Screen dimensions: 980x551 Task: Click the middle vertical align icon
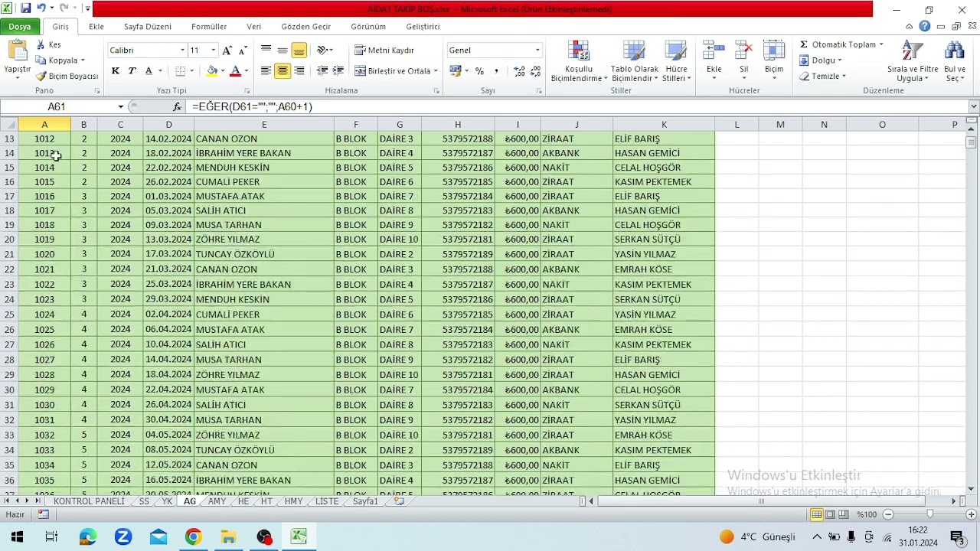coord(283,51)
